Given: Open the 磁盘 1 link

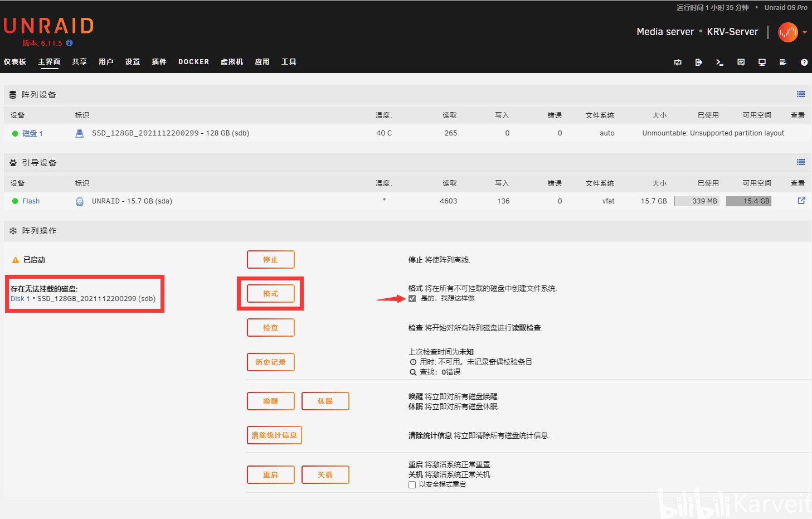Looking at the screenshot, I should pyautogui.click(x=32, y=133).
